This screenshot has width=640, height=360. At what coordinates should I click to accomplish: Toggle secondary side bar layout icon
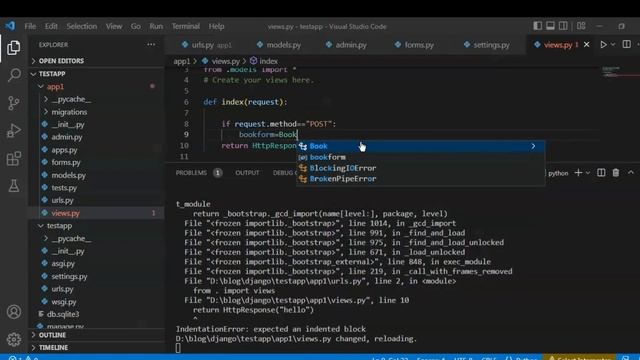[x=563, y=26]
